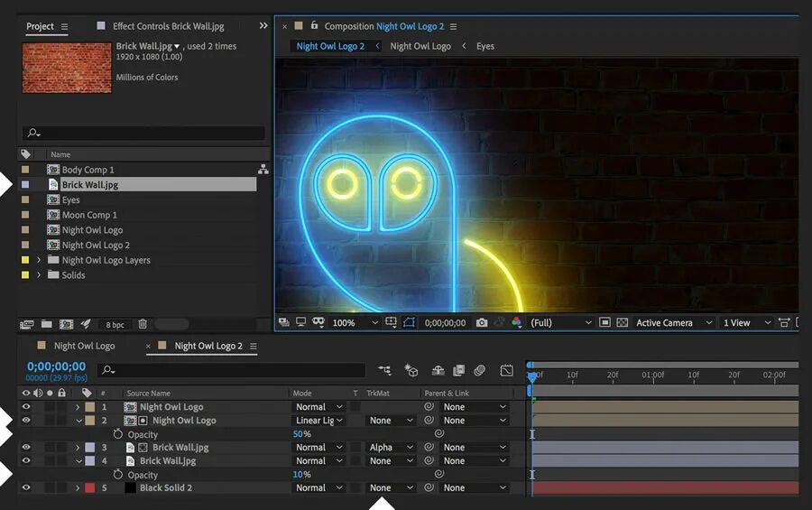Expand layer 3 Brick Wall.jpg properties
Viewport: 812px width, 510px height.
pos(78,448)
